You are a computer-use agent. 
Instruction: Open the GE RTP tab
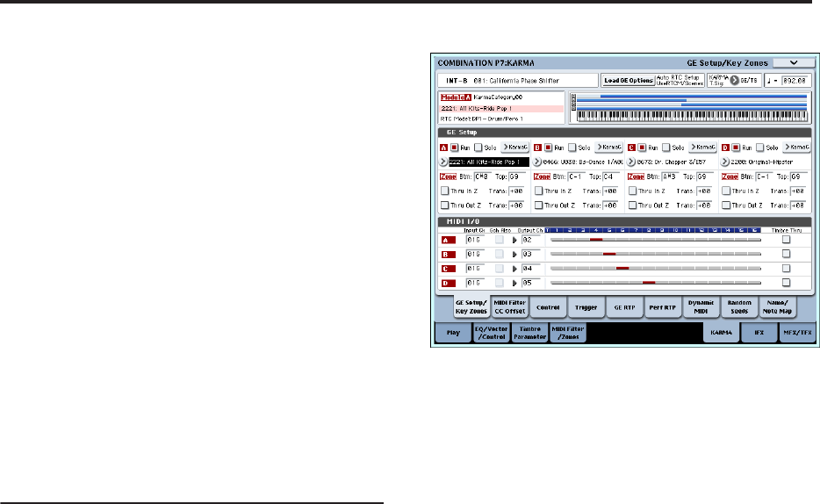[x=624, y=307]
